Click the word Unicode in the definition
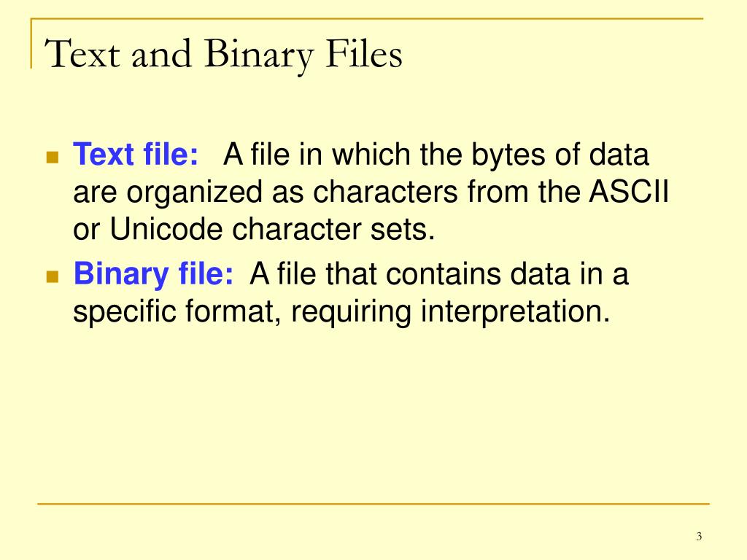This screenshot has height=560, width=747. 166,229
